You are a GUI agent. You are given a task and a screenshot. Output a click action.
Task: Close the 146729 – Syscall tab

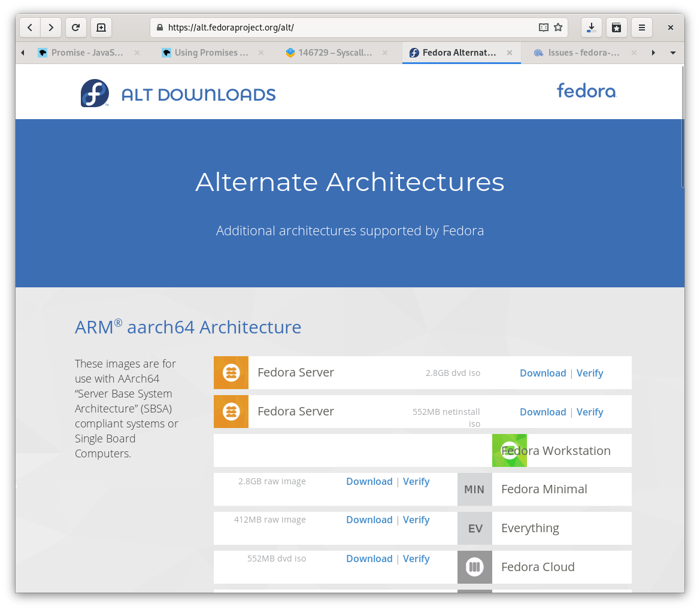385,53
